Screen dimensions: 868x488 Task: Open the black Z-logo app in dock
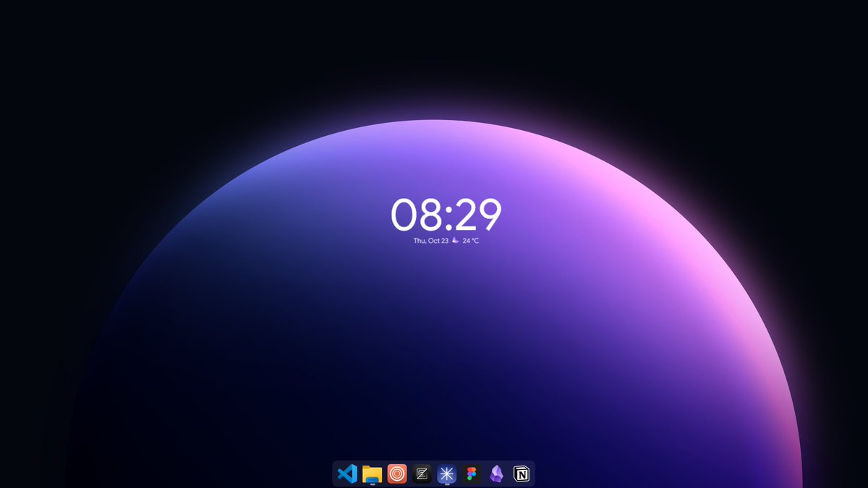click(422, 474)
